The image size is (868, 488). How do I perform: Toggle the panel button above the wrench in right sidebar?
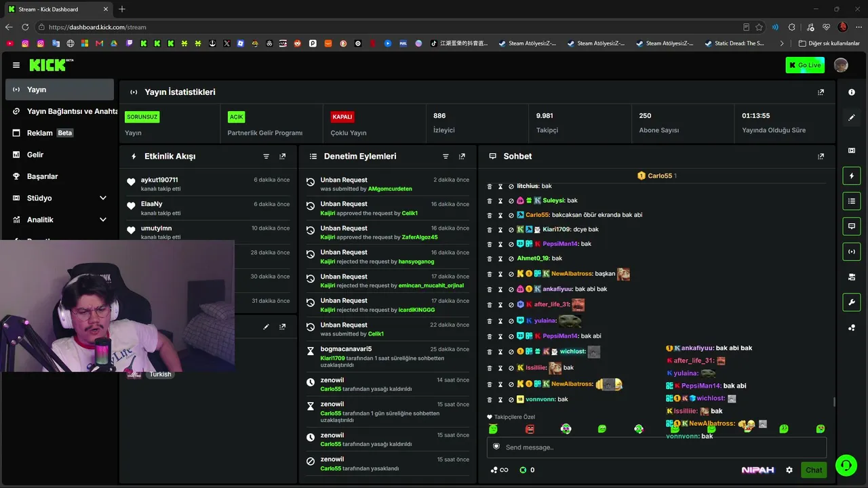(x=852, y=277)
